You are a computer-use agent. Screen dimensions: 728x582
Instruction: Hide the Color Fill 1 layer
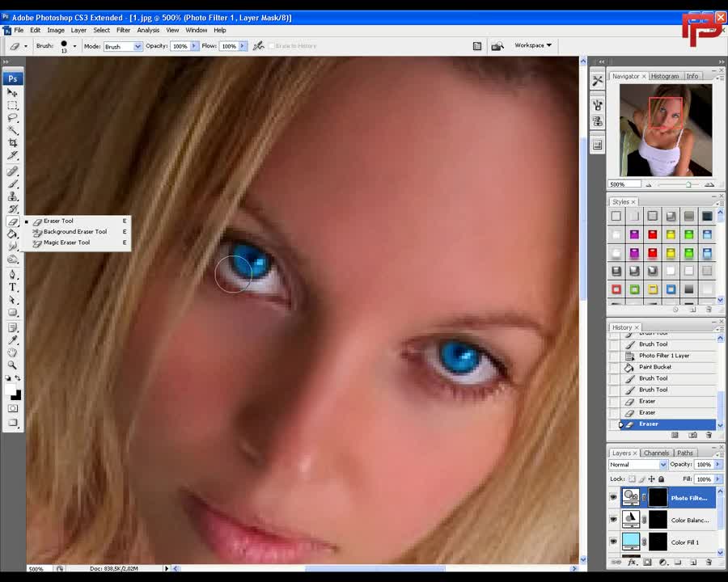coord(613,542)
